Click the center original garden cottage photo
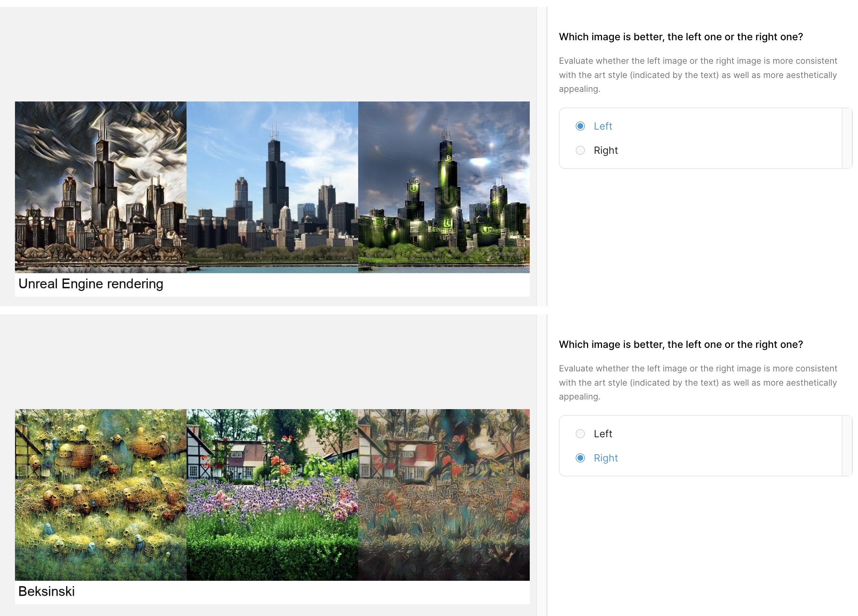 pos(272,495)
